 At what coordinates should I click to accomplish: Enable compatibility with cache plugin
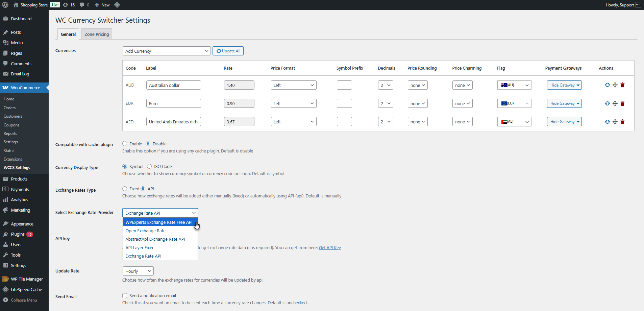coord(125,144)
